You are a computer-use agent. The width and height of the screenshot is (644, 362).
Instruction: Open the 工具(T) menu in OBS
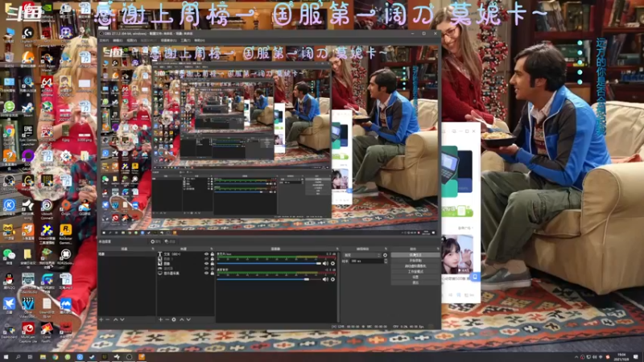[x=186, y=41]
